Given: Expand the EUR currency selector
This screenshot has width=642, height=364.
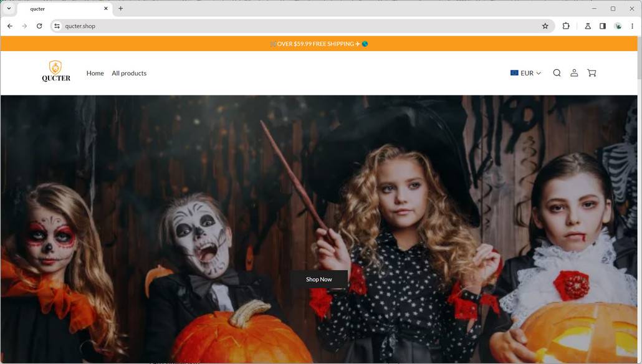Looking at the screenshot, I should (x=525, y=73).
